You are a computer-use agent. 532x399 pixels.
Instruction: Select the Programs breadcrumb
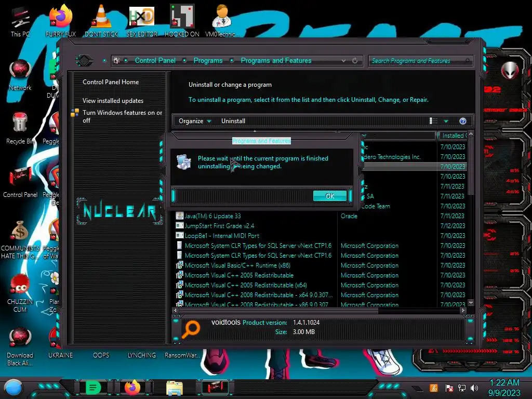[x=208, y=60]
